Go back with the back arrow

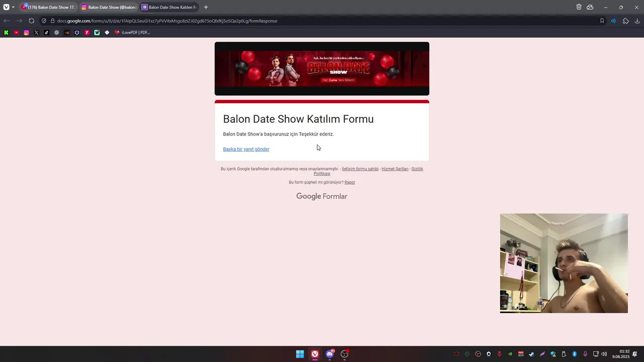(6, 21)
